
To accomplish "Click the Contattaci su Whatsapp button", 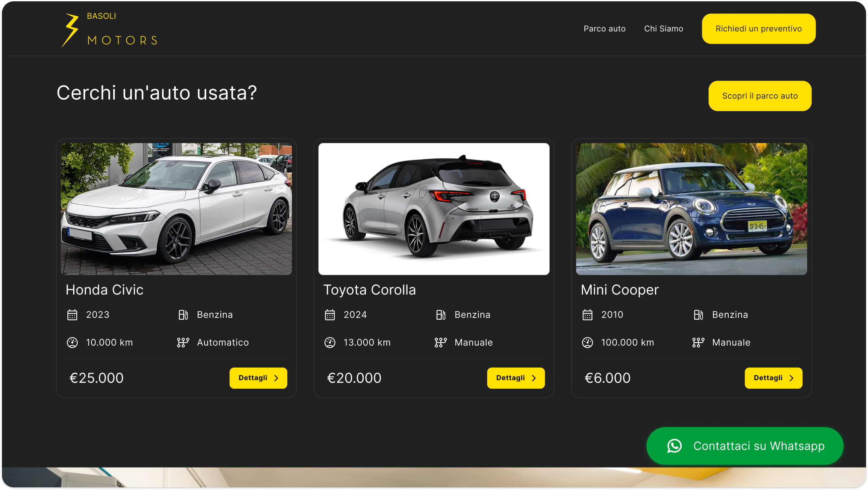I will coord(745,445).
